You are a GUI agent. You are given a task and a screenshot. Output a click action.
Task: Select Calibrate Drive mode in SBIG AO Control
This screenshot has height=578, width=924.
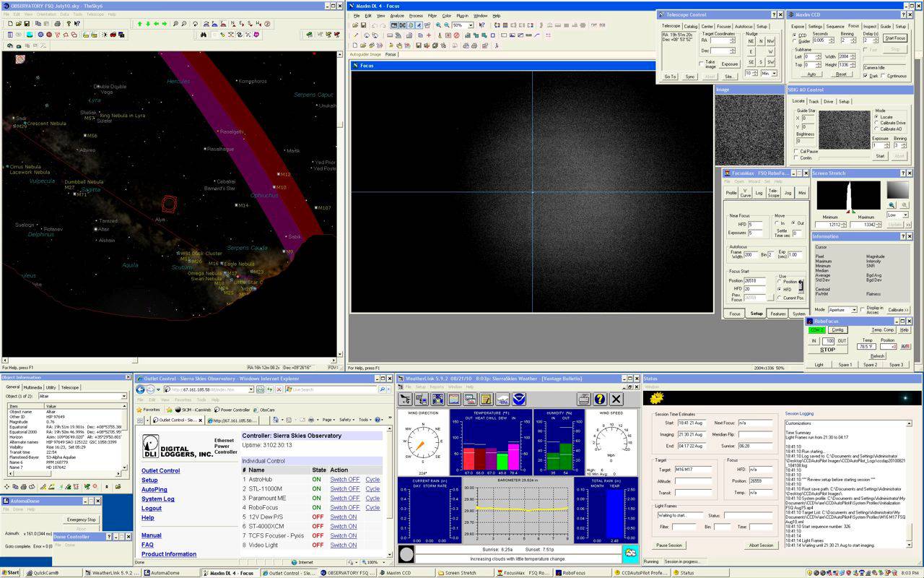click(x=876, y=123)
